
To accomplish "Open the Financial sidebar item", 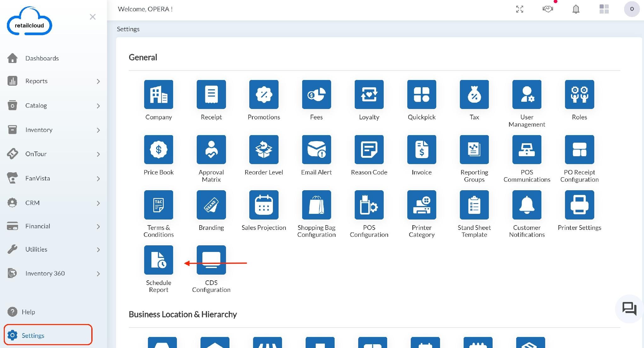I will [x=54, y=226].
